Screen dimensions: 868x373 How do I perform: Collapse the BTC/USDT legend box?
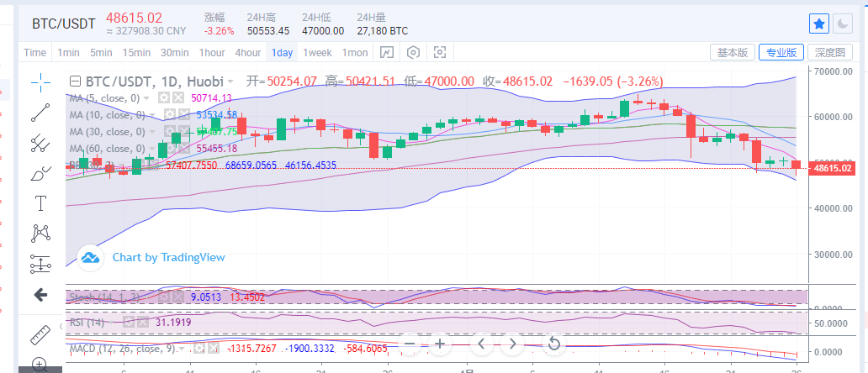pyautogui.click(x=76, y=81)
